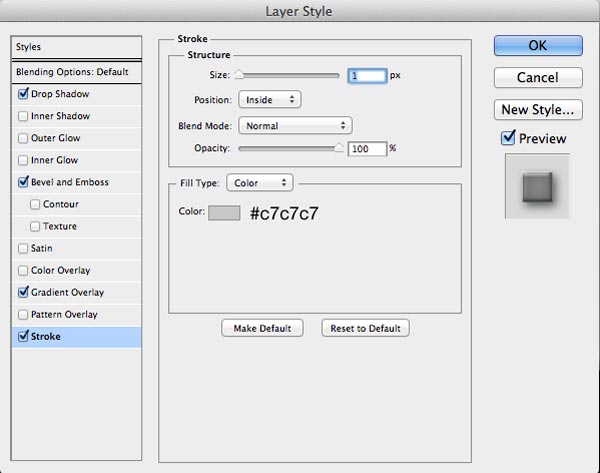Viewport: 600px width, 473px height.
Task: Tick the Satin checkbox
Action: (x=23, y=248)
